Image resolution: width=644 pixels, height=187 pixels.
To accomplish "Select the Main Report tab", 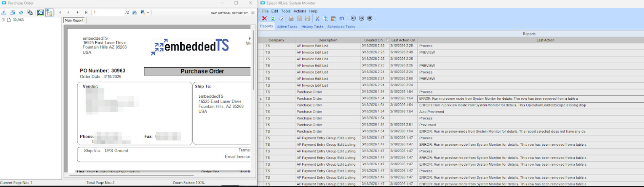I will click(74, 20).
